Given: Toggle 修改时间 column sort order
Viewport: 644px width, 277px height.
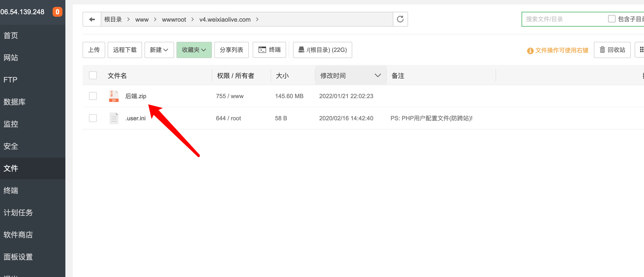Looking at the screenshot, I should click(350, 75).
